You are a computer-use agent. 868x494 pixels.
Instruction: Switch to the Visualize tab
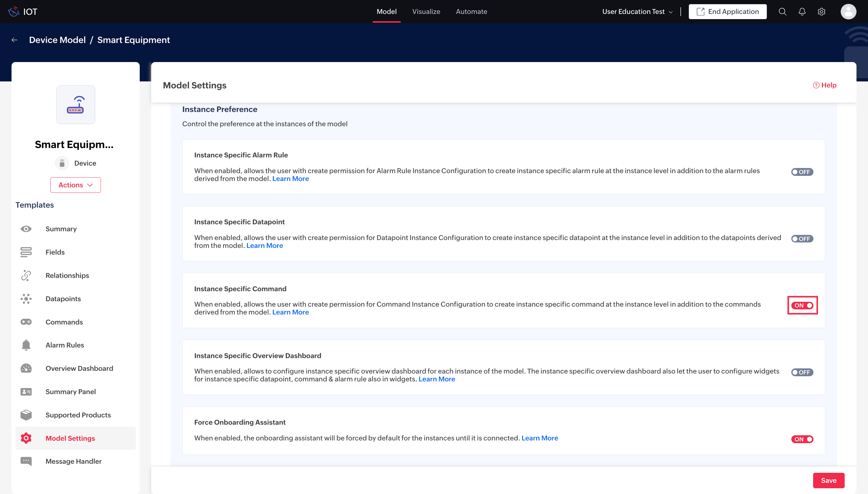tap(426, 12)
